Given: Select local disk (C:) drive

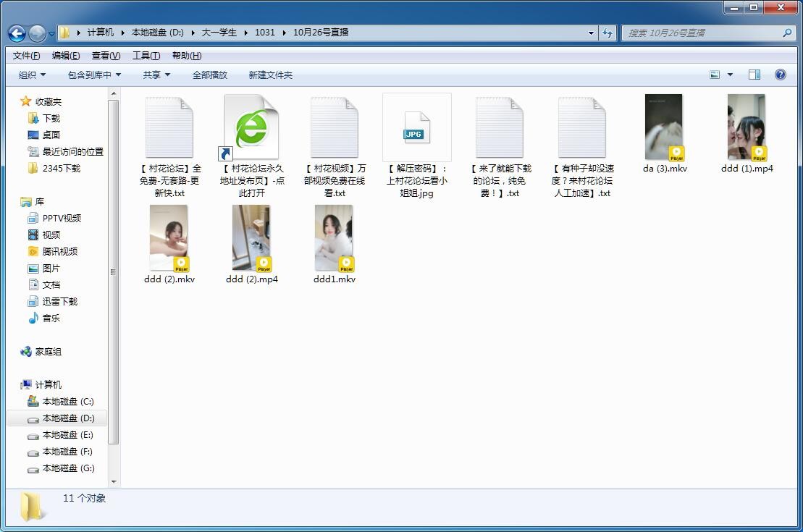Looking at the screenshot, I should pos(67,401).
